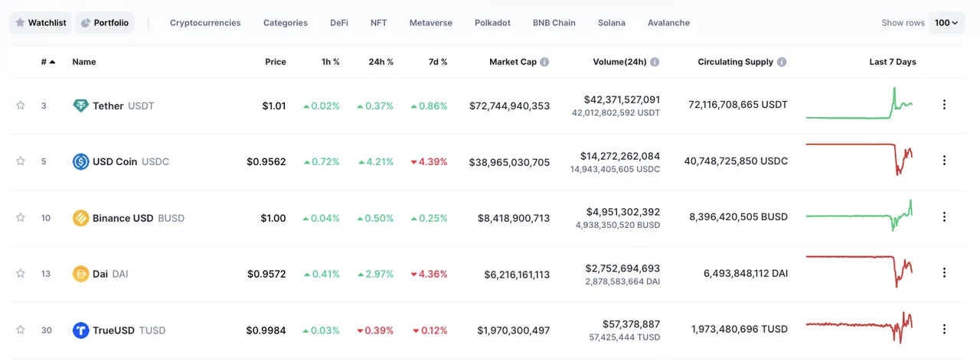Star Binance USD to add to watchlist
Screen dimensions: 980x361
21,218
